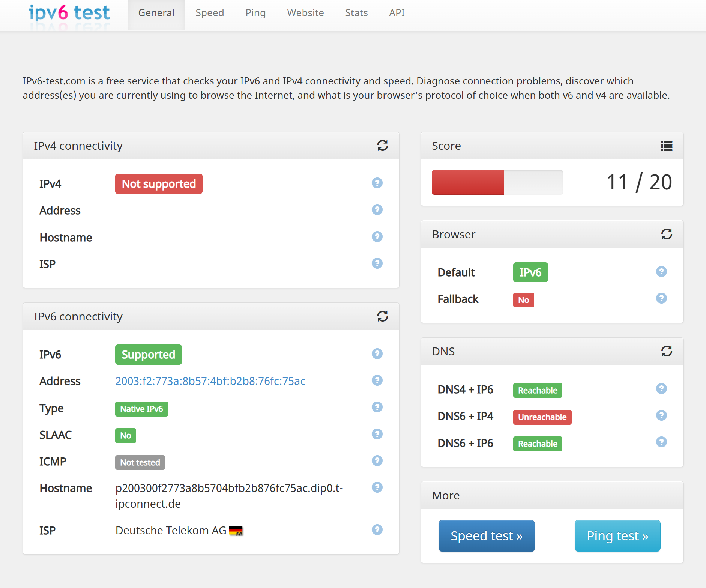Click the Fallback No badge

coord(524,300)
